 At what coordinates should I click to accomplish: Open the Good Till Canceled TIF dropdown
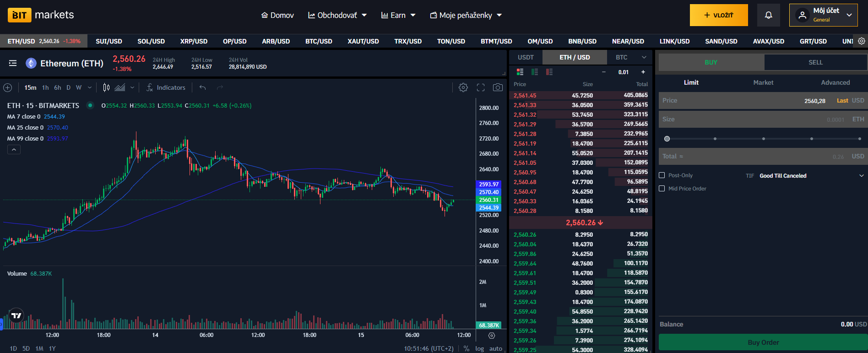(x=811, y=176)
